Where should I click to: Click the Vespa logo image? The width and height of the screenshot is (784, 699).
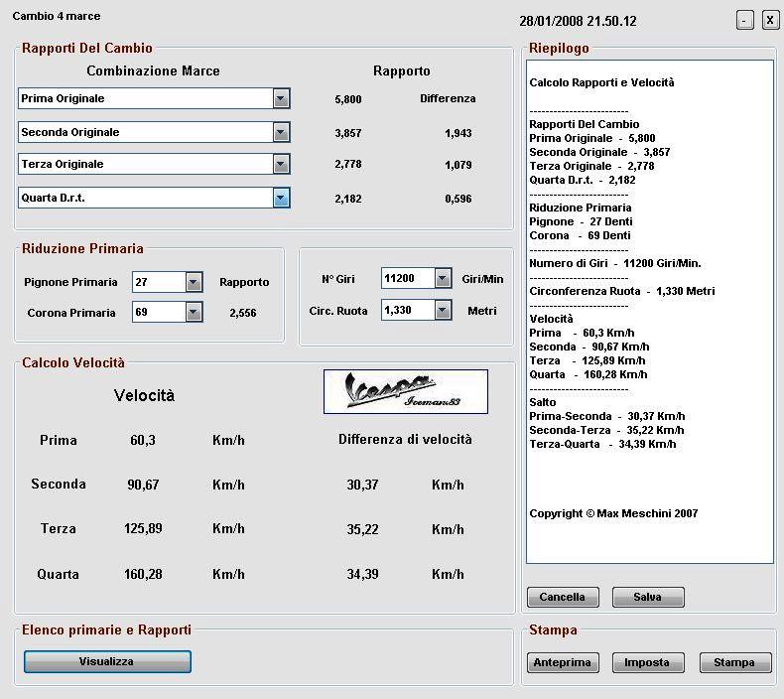406,392
